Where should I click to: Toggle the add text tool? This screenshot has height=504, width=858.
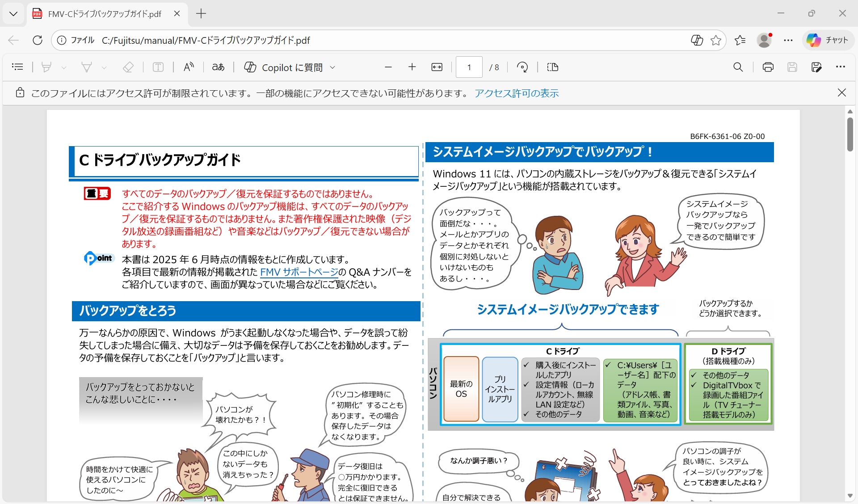158,67
